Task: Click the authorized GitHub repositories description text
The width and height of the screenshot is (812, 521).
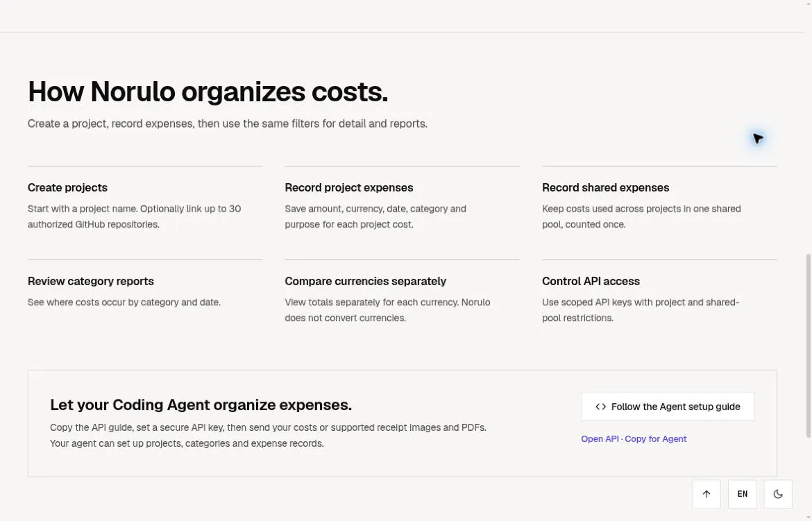Action: tap(134, 216)
